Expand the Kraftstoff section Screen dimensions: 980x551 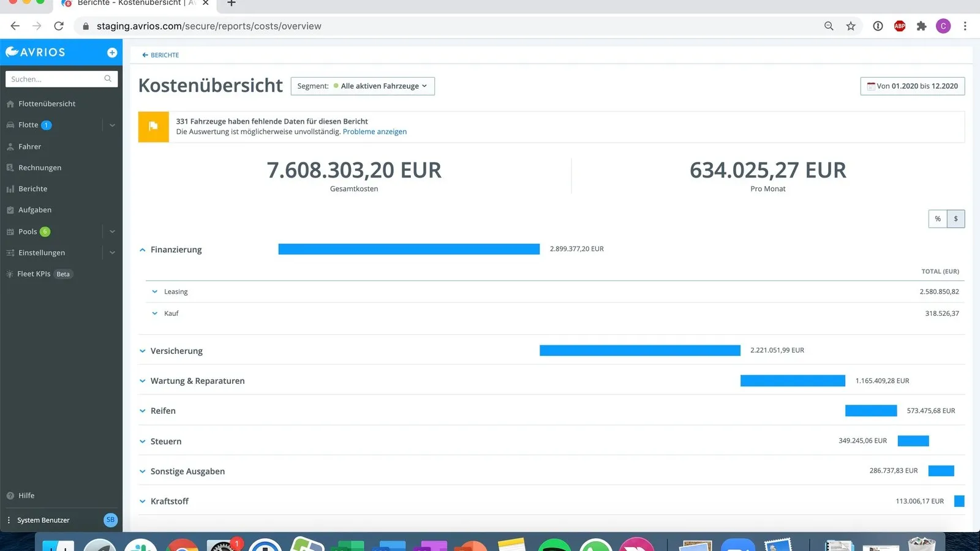click(x=142, y=501)
